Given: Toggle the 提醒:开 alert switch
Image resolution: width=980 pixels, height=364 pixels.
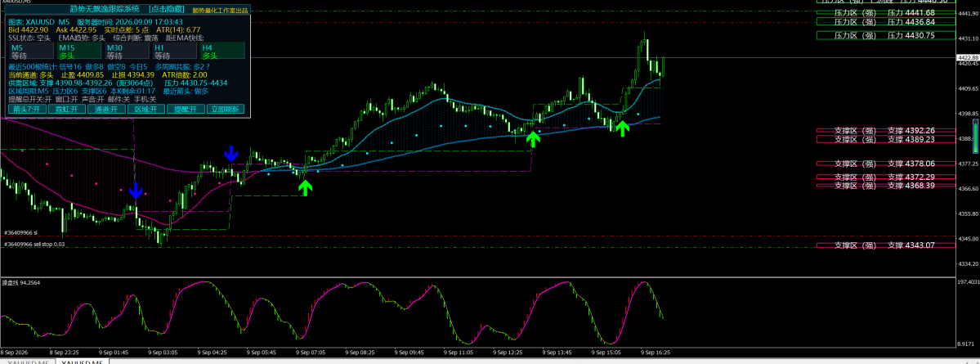Looking at the screenshot, I should tap(186, 109).
